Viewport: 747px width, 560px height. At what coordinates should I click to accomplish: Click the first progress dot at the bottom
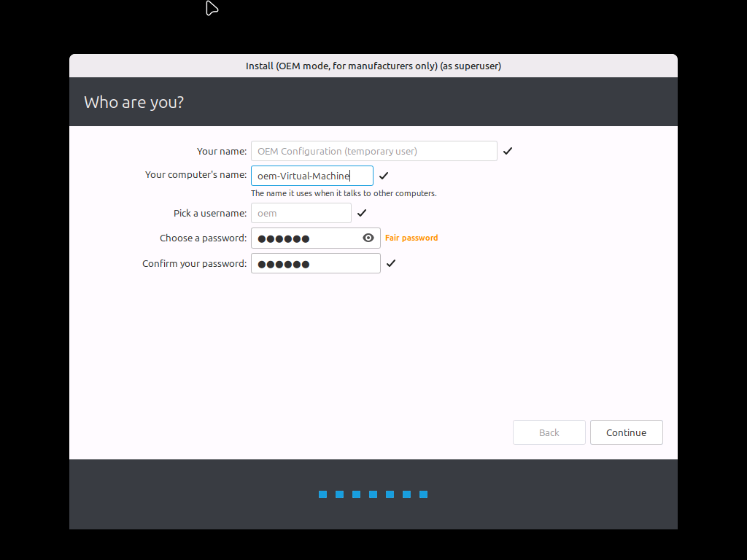point(322,494)
